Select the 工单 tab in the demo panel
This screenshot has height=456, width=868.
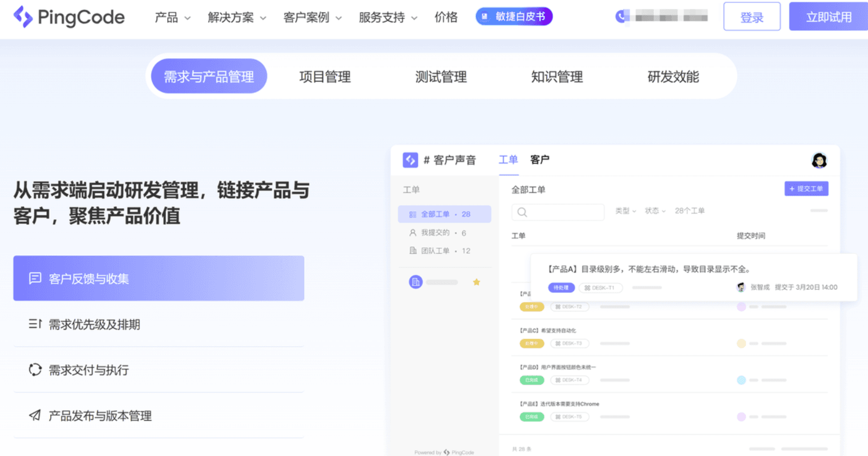pos(508,160)
